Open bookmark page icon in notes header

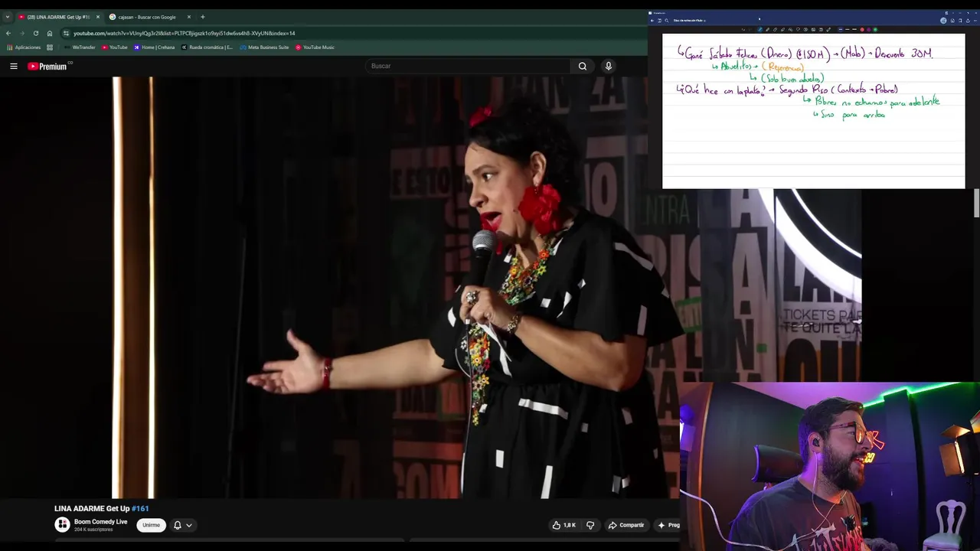(960, 21)
